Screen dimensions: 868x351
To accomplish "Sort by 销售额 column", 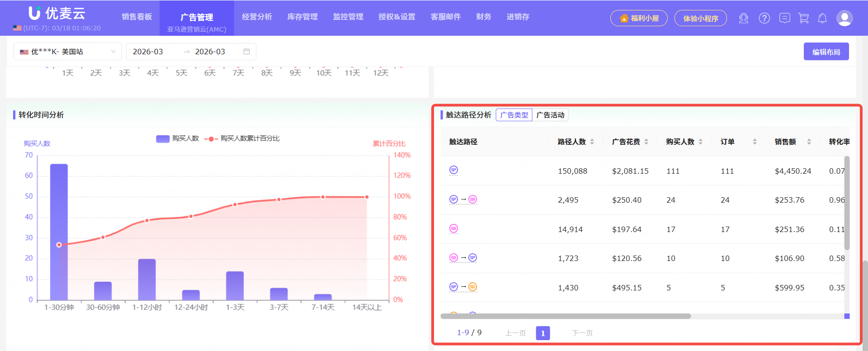I will coord(809,142).
